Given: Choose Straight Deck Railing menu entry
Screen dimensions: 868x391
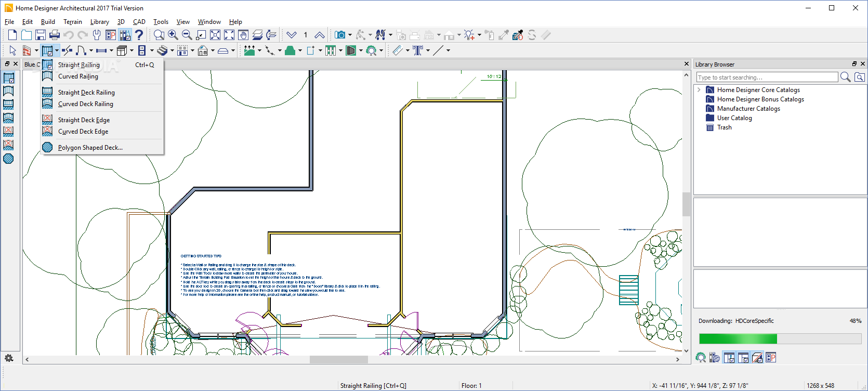Looking at the screenshot, I should pyautogui.click(x=103, y=93).
